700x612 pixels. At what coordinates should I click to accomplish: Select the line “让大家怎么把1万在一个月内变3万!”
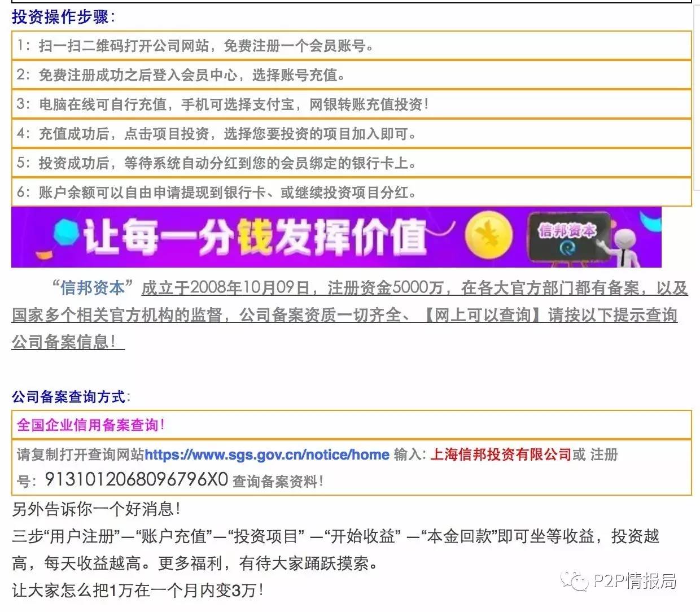pyautogui.click(x=138, y=591)
